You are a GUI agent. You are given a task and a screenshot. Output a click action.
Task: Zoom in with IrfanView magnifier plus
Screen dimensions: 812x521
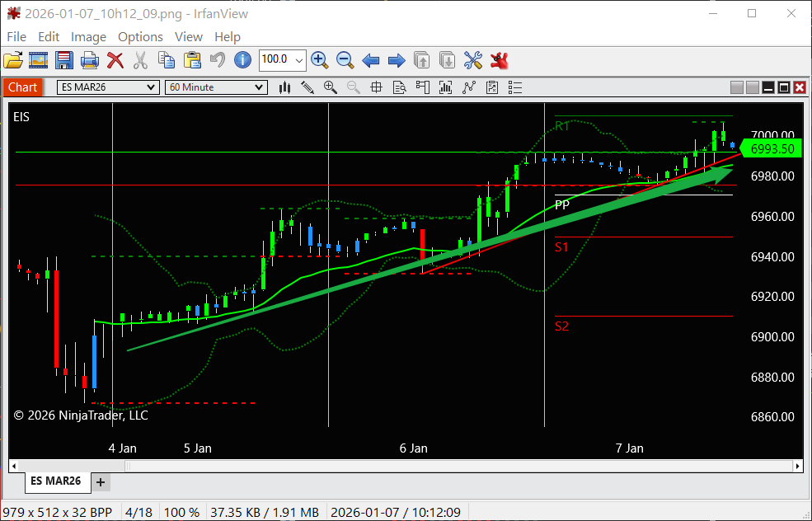[x=320, y=61]
